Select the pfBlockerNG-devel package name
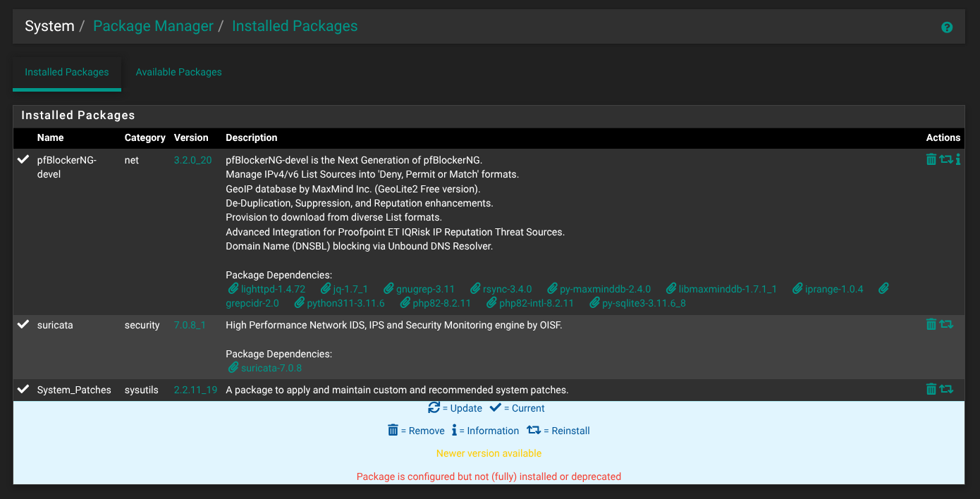The width and height of the screenshot is (980, 499). coord(67,167)
